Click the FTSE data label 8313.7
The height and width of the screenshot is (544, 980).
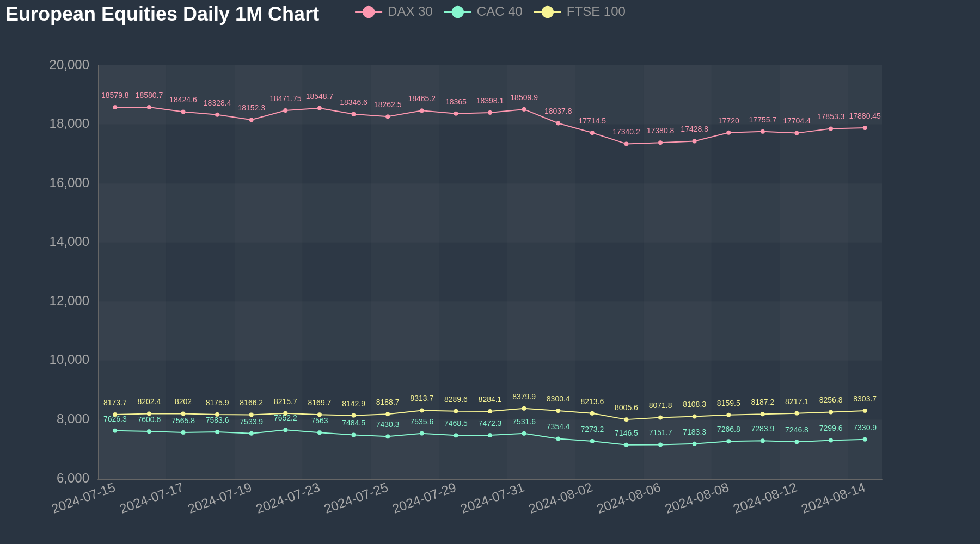click(x=422, y=399)
